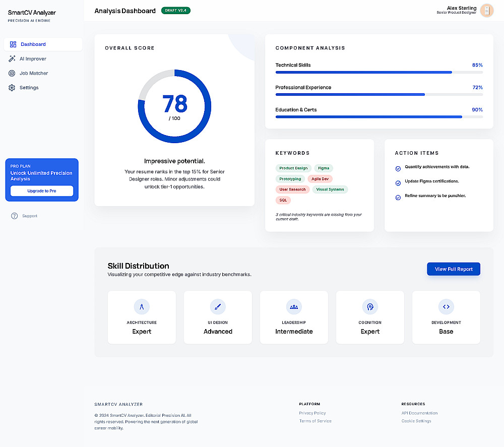Image resolution: width=504 pixels, height=447 pixels.
Task: Open the Privacy Policy footer link
Action: [x=312, y=413]
